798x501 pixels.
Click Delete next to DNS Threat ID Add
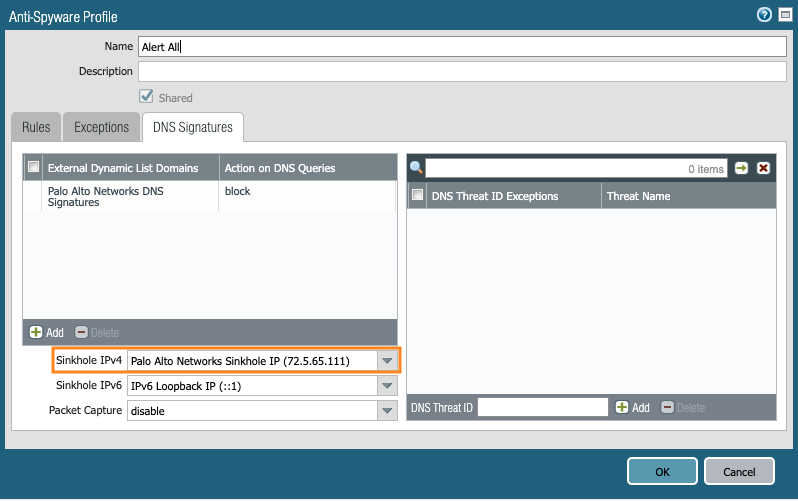(682, 407)
